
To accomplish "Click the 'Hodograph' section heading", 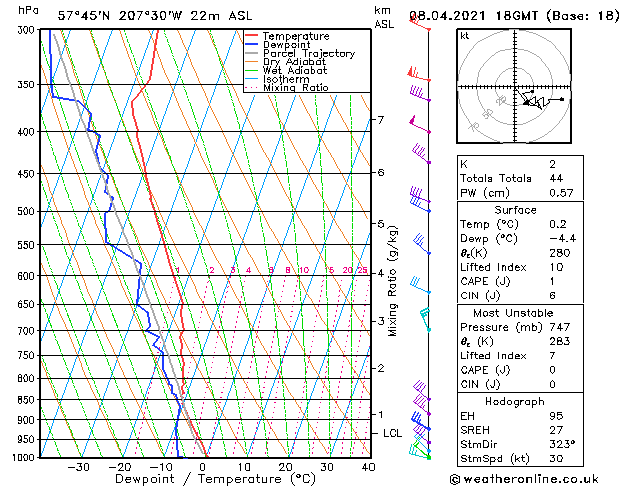I will tap(515, 401).
